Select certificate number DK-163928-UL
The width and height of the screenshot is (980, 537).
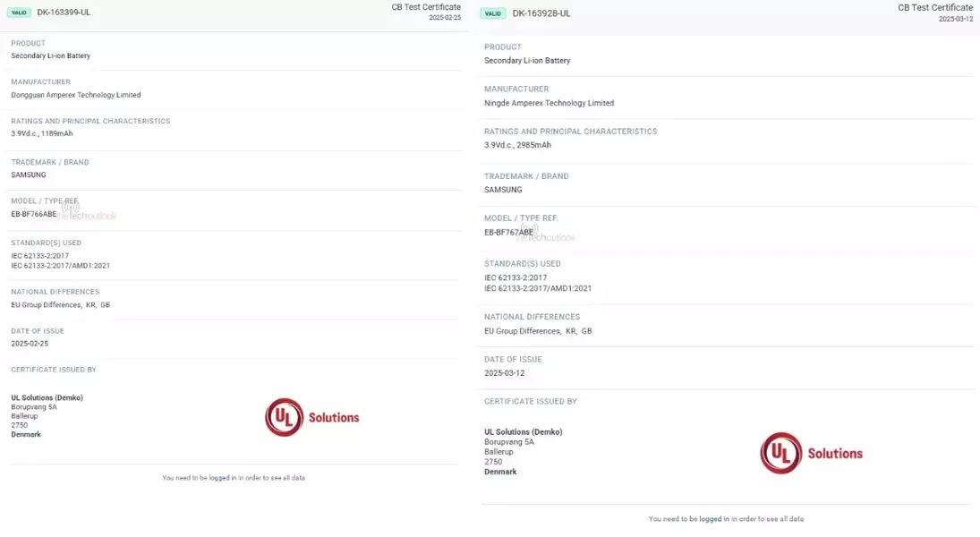pyautogui.click(x=541, y=13)
